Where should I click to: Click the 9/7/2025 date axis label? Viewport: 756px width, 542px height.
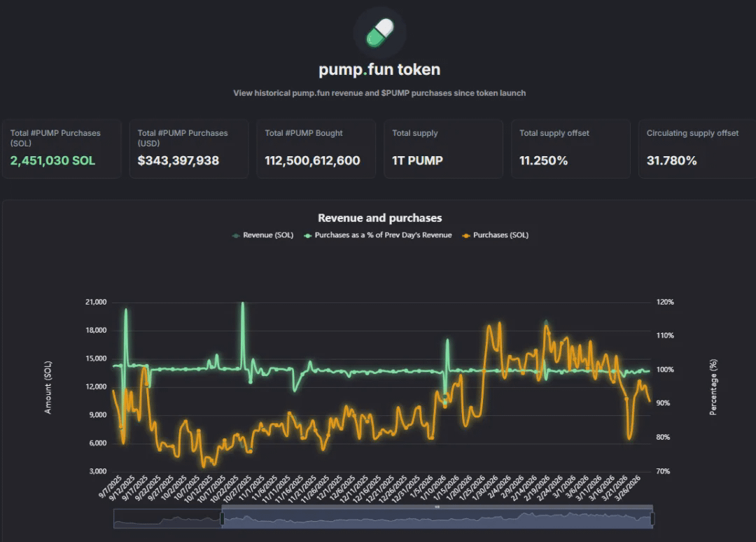(x=111, y=487)
